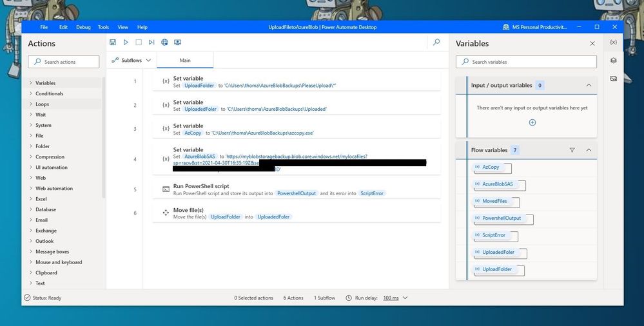Select step 4 Set variable AzureBlobSAS
The width and height of the screenshot is (644, 326).
tap(296, 159)
